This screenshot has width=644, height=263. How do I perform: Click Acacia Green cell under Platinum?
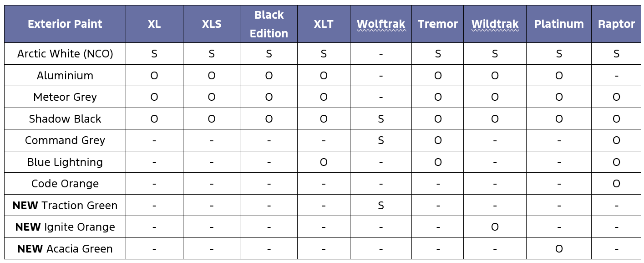point(559,249)
